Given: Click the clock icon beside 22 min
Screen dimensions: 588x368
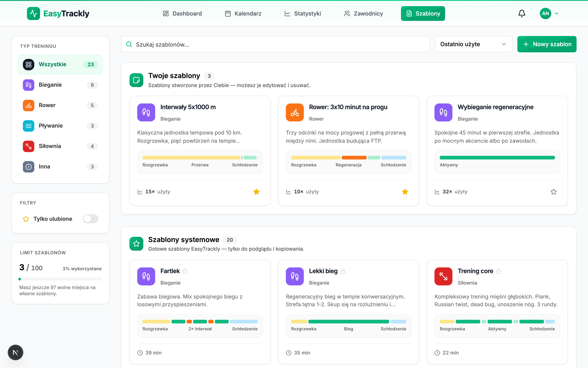Looking at the screenshot, I should pyautogui.click(x=437, y=353).
